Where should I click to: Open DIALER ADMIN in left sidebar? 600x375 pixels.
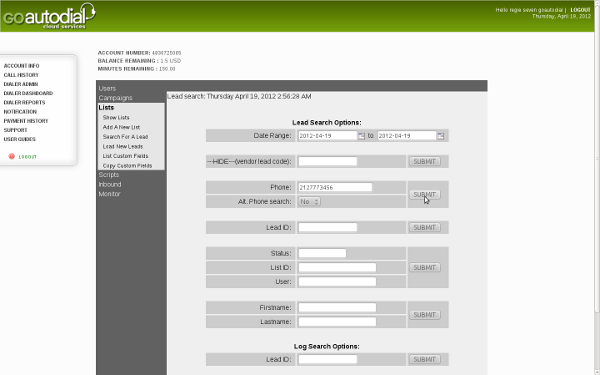point(21,84)
